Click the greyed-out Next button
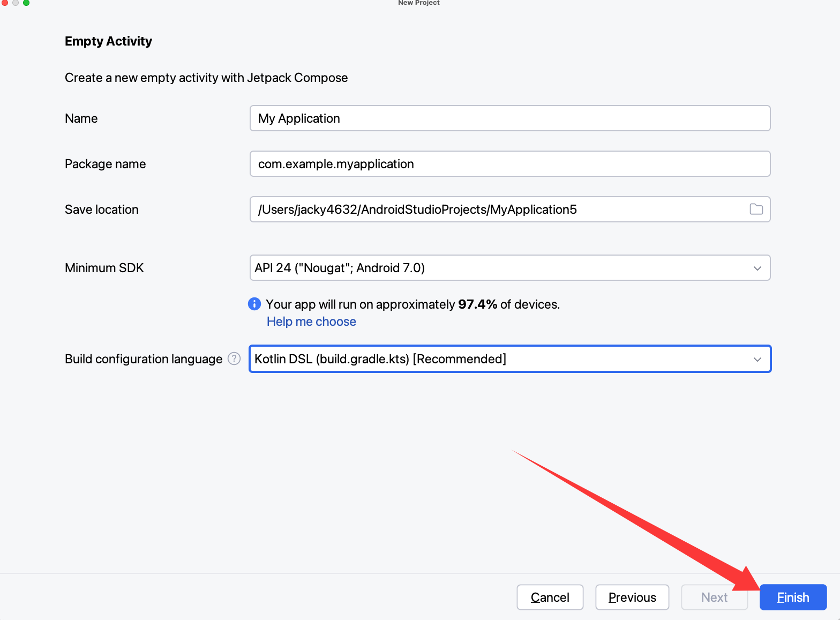 click(714, 597)
